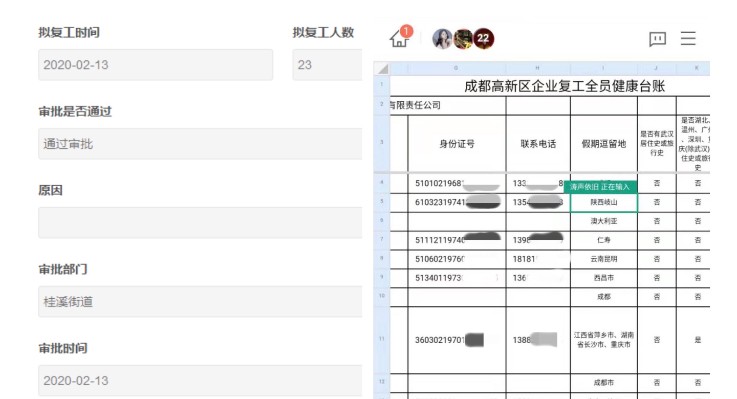Select the ID cell starting 5106021976

(457, 259)
